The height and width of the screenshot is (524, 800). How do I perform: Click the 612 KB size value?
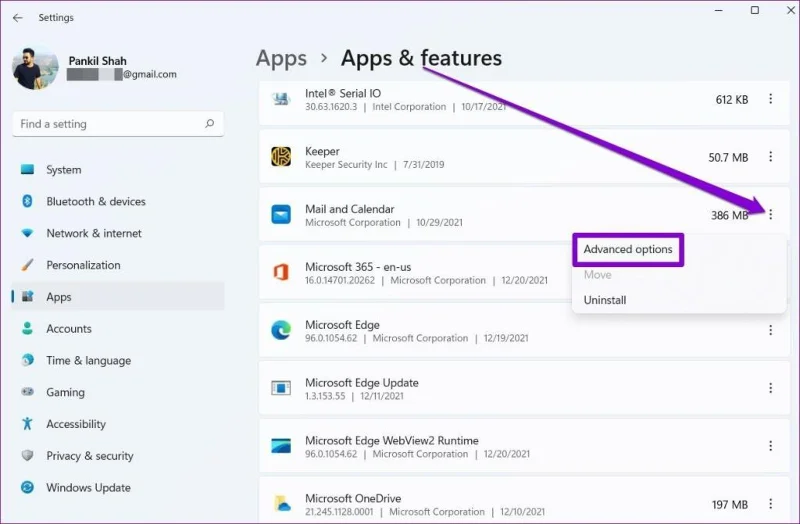click(732, 99)
